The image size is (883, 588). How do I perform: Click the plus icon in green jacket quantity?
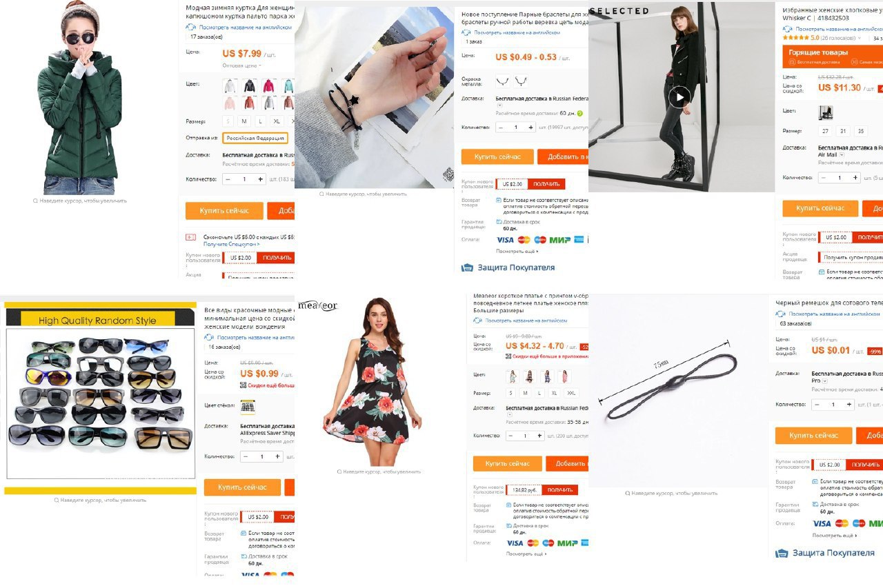(x=260, y=179)
